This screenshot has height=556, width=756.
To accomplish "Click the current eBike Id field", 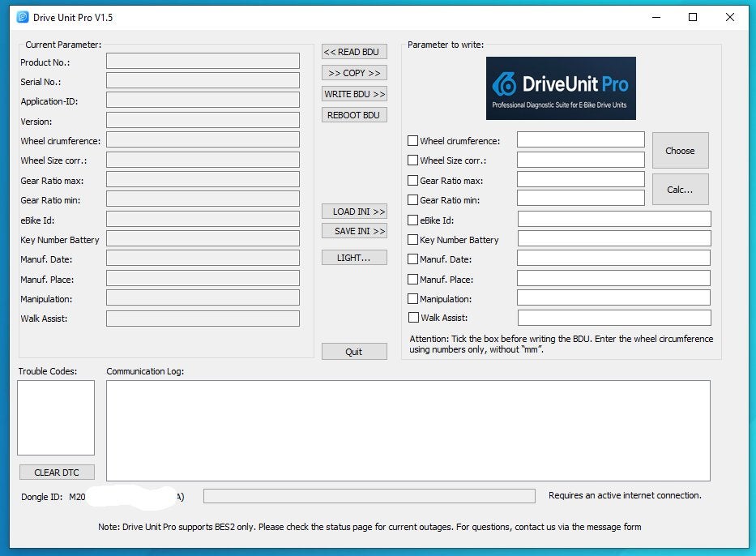I will tap(203, 219).
